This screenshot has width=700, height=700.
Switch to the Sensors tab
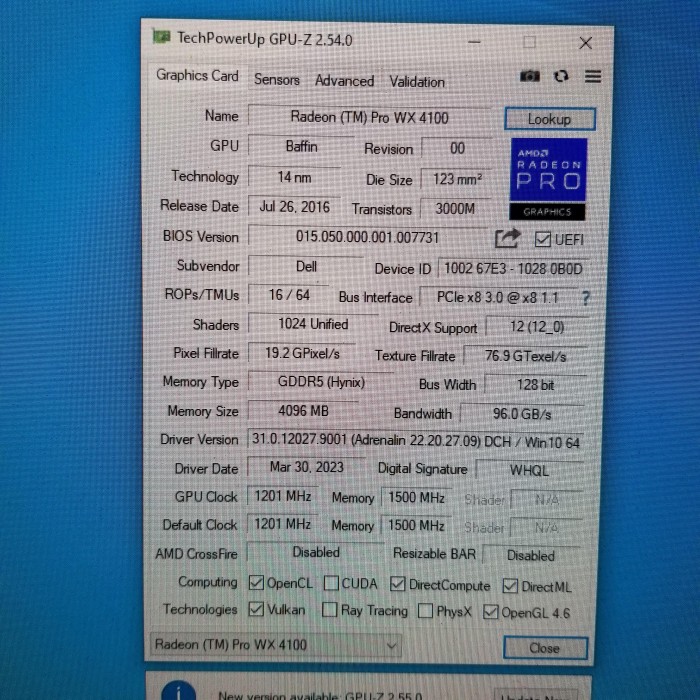pyautogui.click(x=277, y=79)
